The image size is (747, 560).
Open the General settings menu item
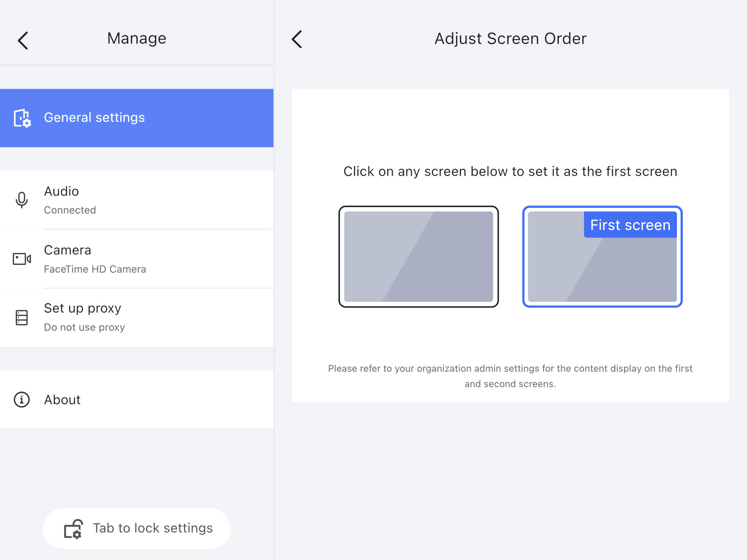[137, 118]
